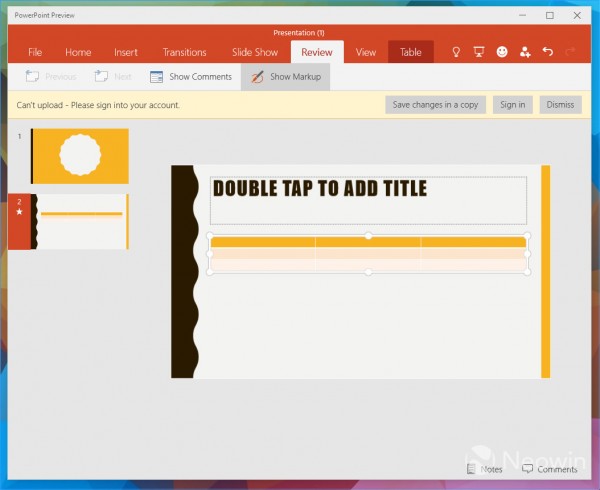600x490 pixels.
Task: Open the Tell Me lightbulb icon
Action: 456,52
